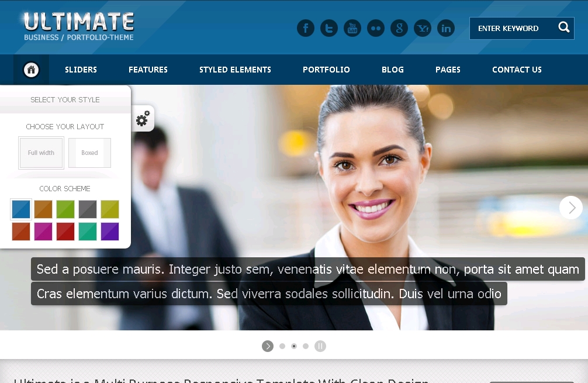Open the LinkedIn social icon

coord(446,28)
